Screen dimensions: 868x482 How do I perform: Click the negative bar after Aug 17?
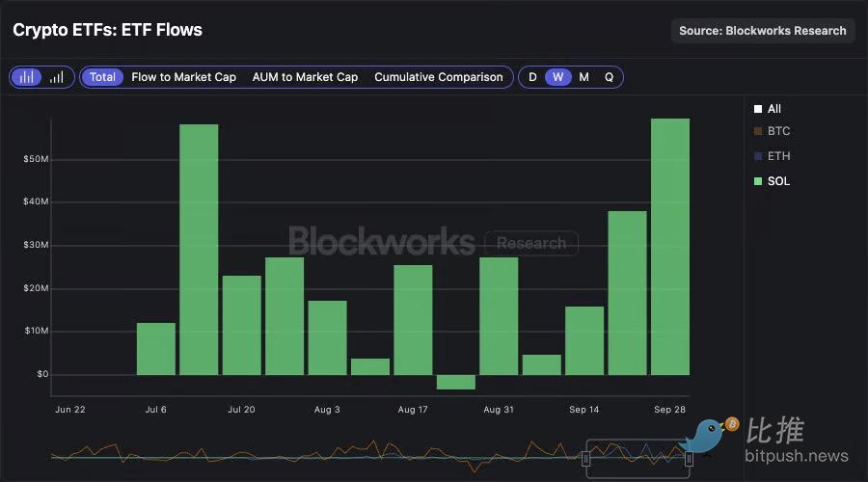click(455, 382)
